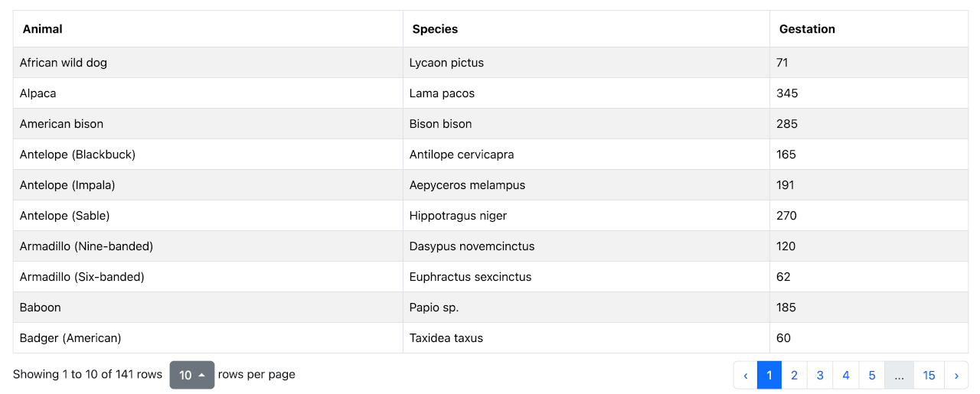
Task: Click the pagination ellipsis item
Action: 899,375
